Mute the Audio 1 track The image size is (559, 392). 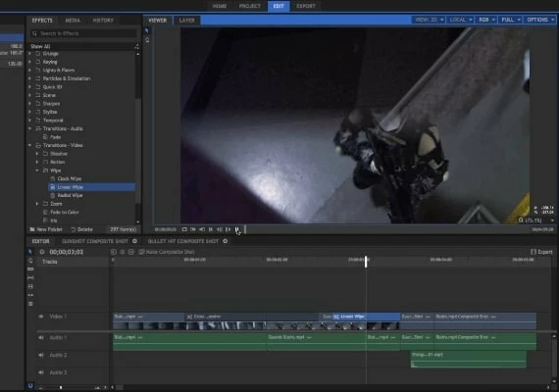click(x=41, y=337)
